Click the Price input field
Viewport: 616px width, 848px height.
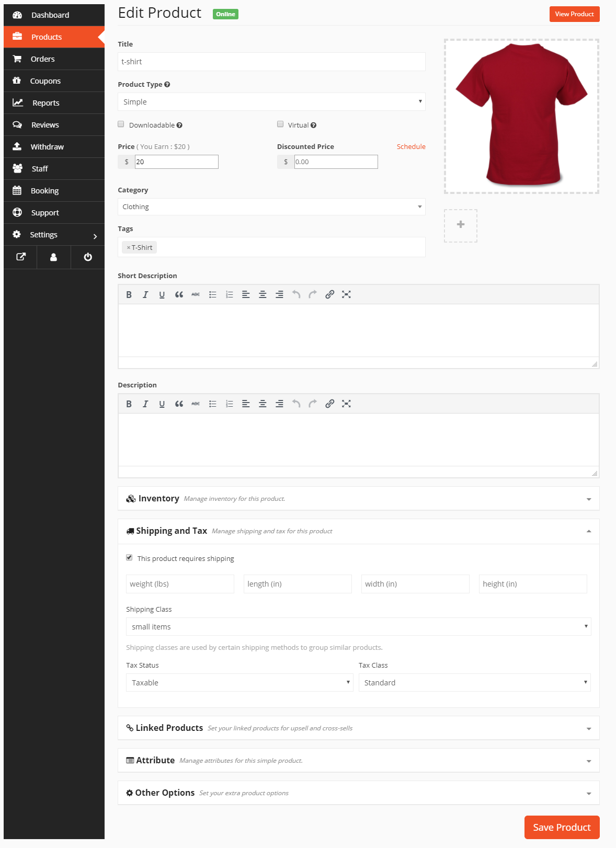click(177, 162)
